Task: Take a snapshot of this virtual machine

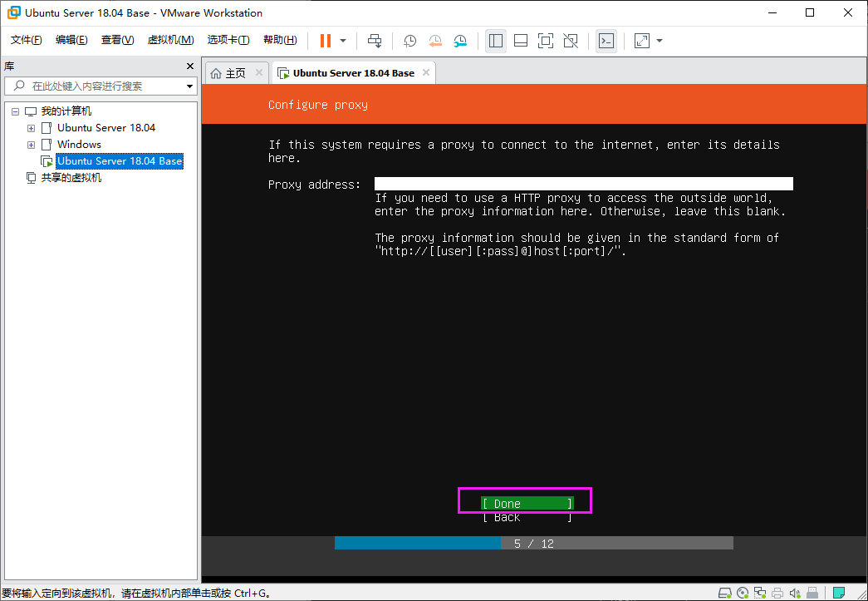Action: click(x=409, y=41)
